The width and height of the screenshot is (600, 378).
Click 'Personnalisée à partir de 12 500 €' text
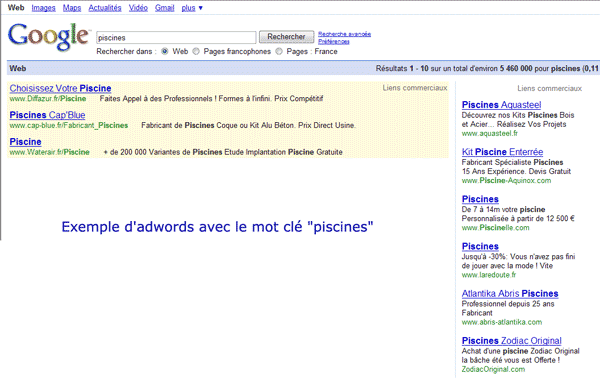point(518,219)
